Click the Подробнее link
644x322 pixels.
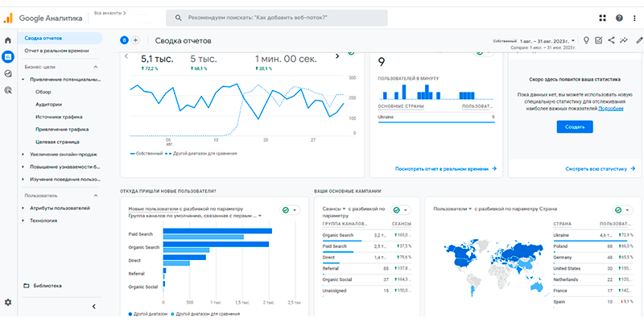[x=611, y=109]
